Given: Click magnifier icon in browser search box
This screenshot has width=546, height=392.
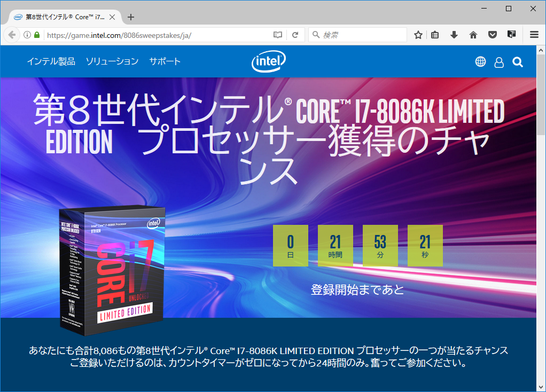Looking at the screenshot, I should (x=316, y=35).
